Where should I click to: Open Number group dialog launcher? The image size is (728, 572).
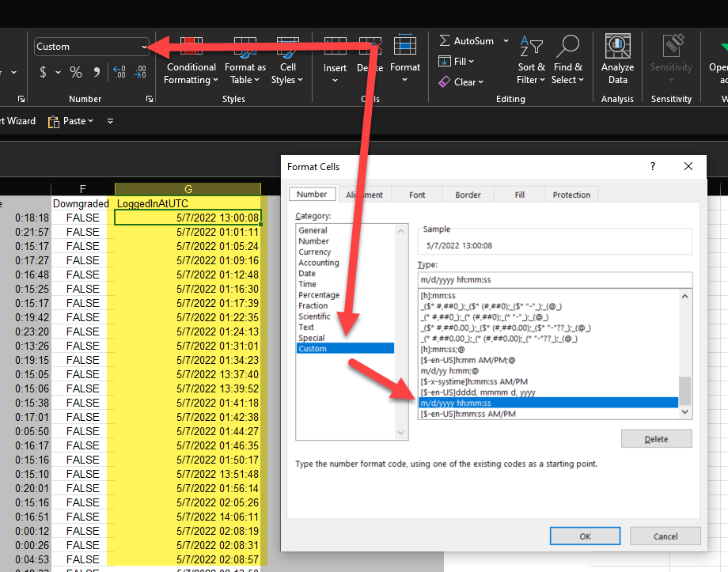coord(150,99)
